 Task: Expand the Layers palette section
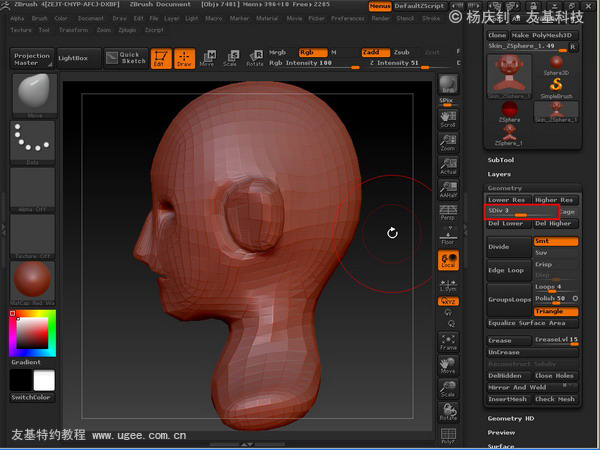pyautogui.click(x=499, y=174)
